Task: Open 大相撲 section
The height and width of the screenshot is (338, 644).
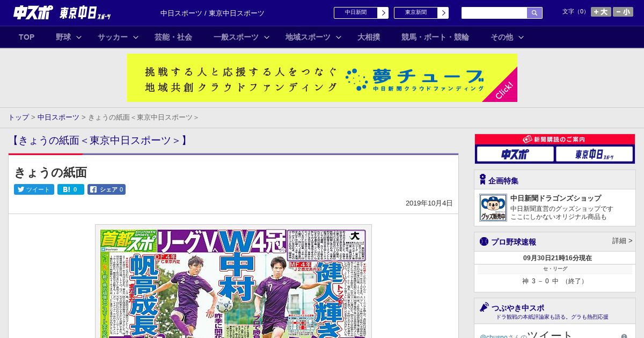Action: 369,37
